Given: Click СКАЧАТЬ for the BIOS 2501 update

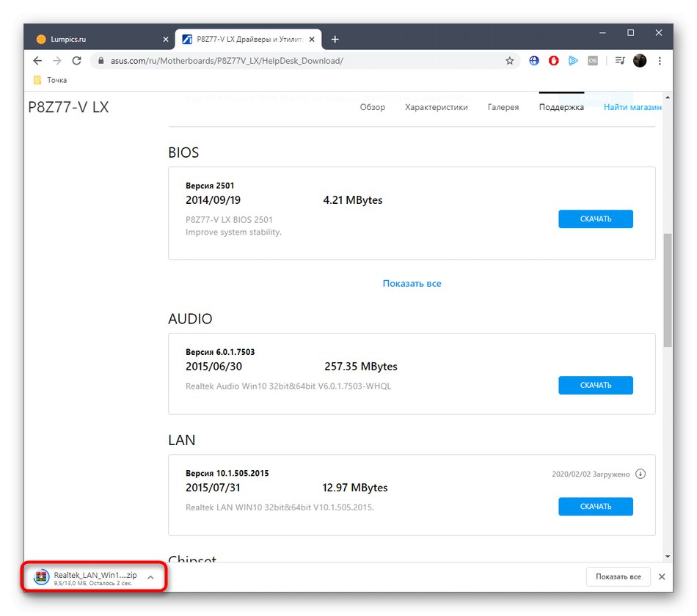Looking at the screenshot, I should (595, 219).
